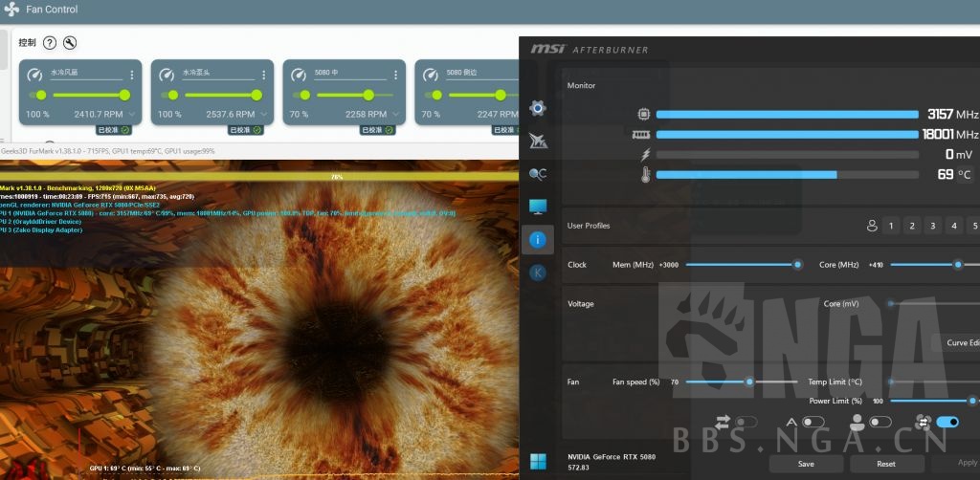The width and height of the screenshot is (980, 480).
Task: Toggle the user-defined fan mode switch
Action: (x=880, y=422)
